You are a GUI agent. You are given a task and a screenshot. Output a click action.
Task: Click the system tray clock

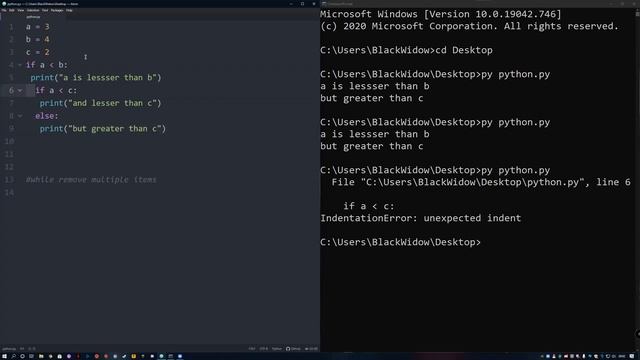pyautogui.click(x=622, y=356)
